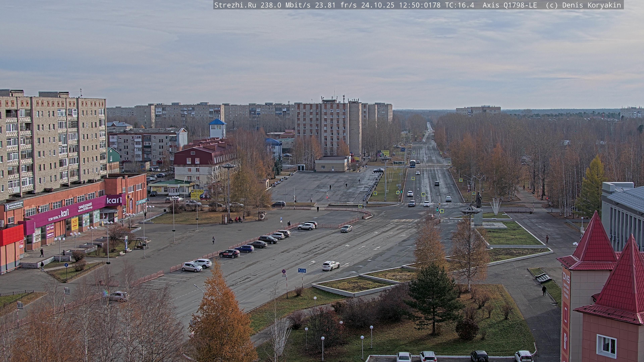
Task: Click the blue parking P sign
Action: pos(281,218)
